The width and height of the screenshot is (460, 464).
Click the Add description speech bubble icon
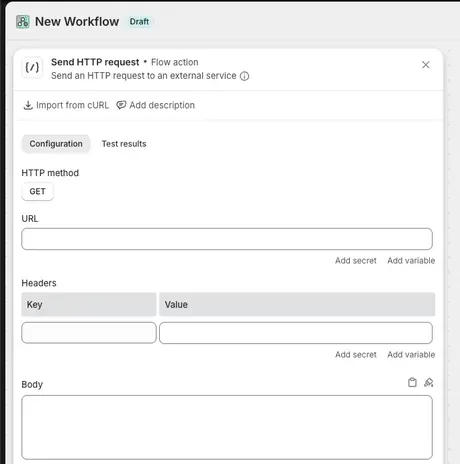[x=121, y=105]
